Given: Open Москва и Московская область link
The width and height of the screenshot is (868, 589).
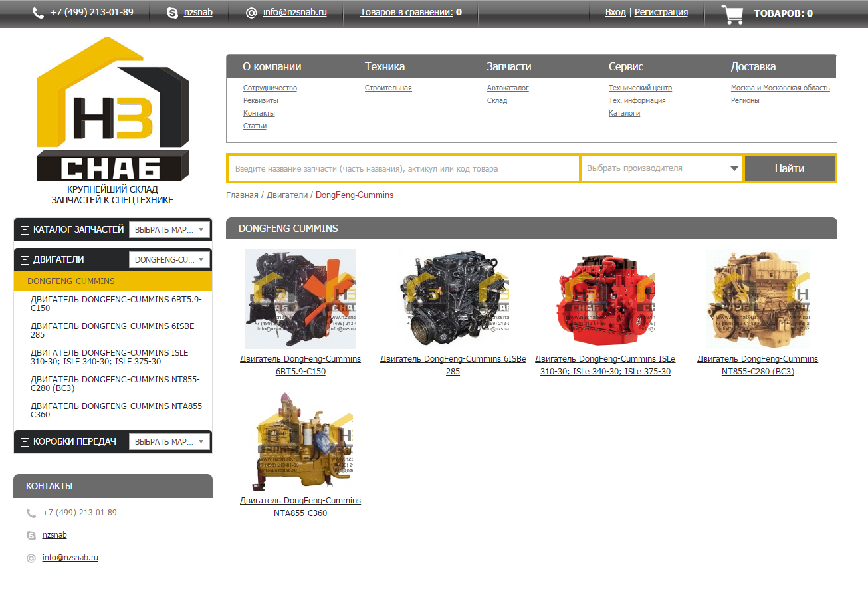Looking at the screenshot, I should (780, 88).
